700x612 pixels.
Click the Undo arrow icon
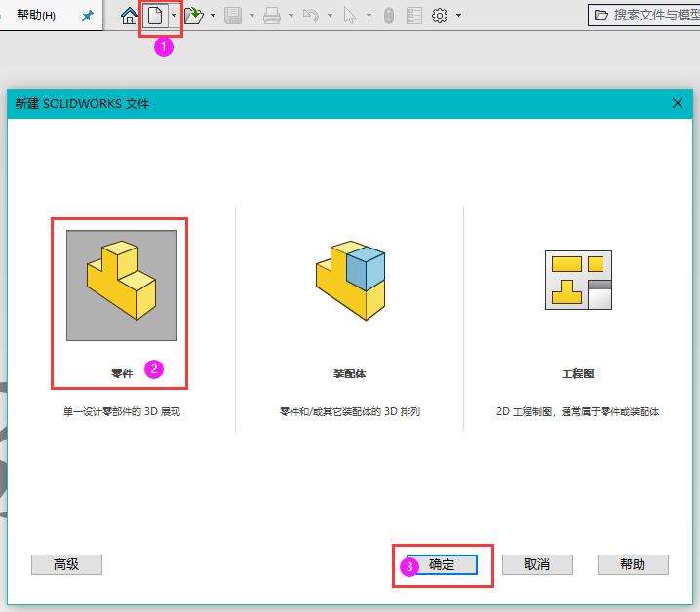(x=310, y=16)
